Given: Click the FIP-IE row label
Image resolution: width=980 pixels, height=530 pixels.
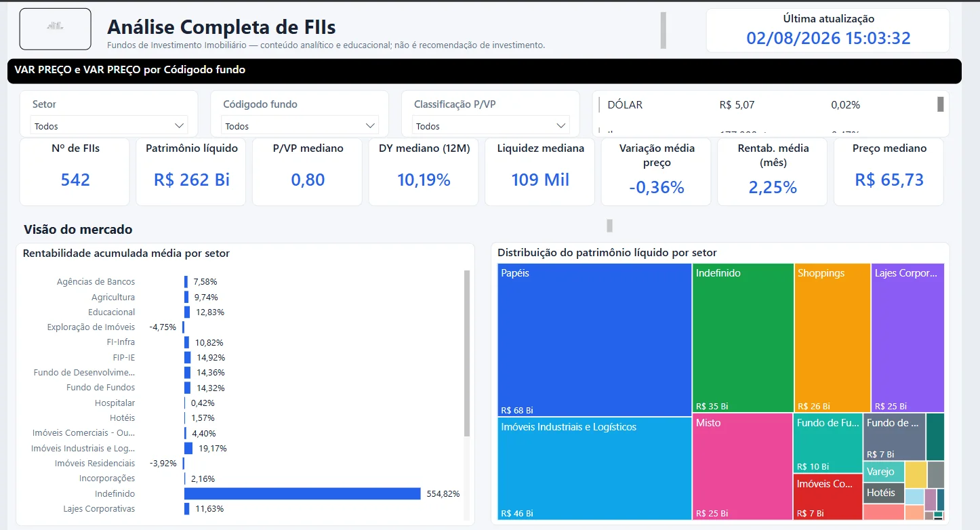Looking at the screenshot, I should [124, 357].
